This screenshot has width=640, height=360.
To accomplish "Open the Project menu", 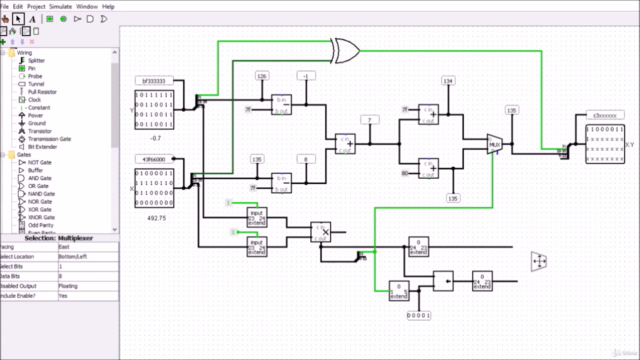I will pos(36,7).
